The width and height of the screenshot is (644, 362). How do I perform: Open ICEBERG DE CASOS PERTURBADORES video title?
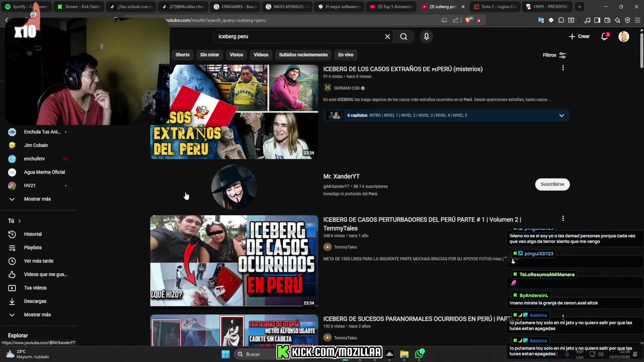click(x=422, y=224)
